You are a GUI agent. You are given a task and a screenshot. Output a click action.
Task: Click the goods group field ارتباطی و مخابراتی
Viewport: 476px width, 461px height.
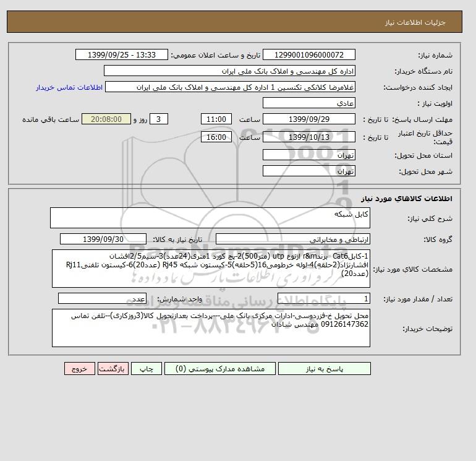pyautogui.click(x=293, y=239)
